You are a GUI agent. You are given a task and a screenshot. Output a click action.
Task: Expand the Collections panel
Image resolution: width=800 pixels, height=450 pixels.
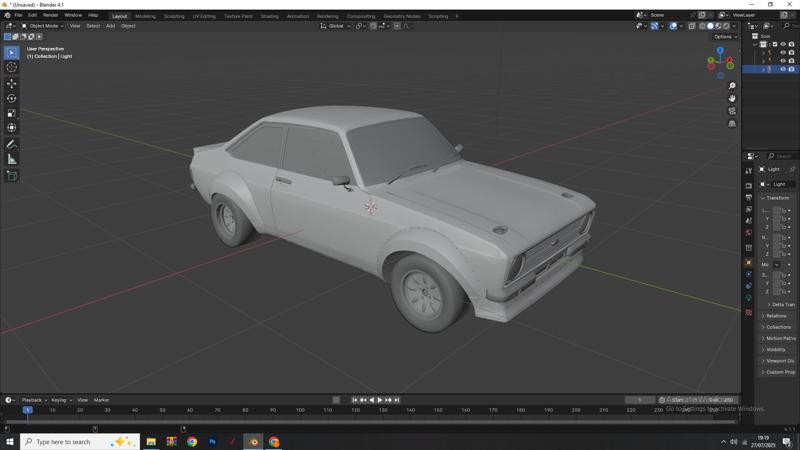point(776,328)
